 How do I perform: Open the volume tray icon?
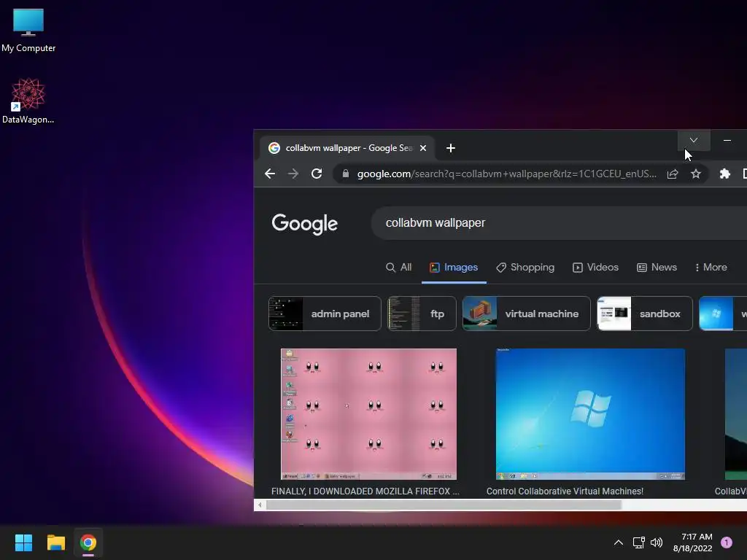coord(657,542)
